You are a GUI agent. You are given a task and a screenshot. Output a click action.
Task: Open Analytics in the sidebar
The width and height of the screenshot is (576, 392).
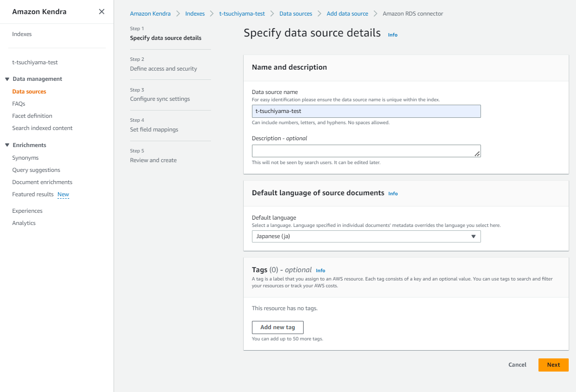pos(24,223)
